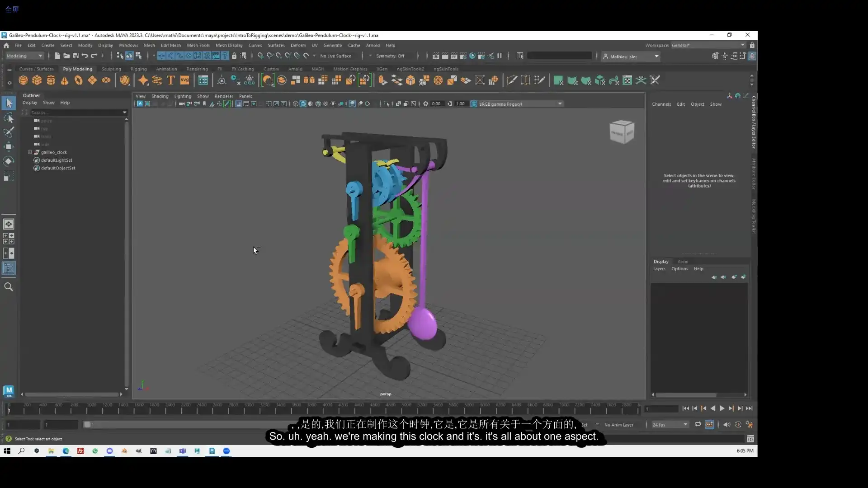This screenshot has height=488, width=868.
Task: Toggle timeline loop playback button
Action: [698, 425]
